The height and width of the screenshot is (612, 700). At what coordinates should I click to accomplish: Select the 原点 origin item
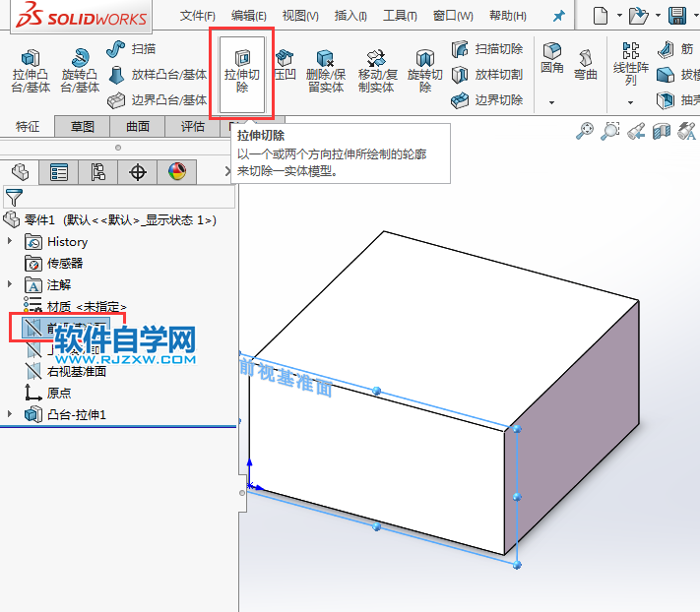pyautogui.click(x=48, y=393)
